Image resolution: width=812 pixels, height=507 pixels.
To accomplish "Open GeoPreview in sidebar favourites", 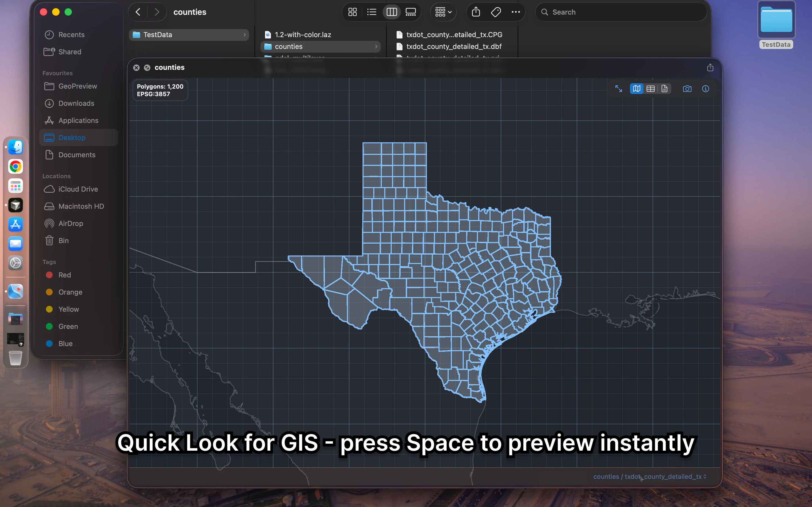I will (78, 86).
